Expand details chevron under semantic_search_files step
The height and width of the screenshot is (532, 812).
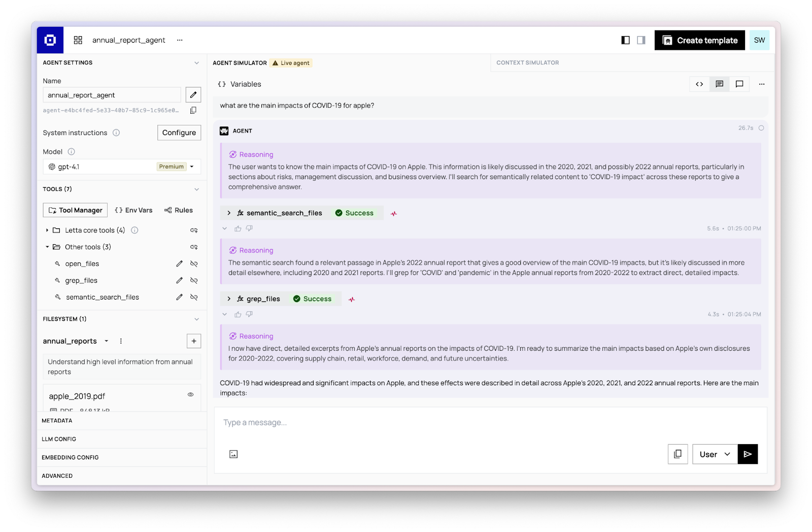(x=225, y=229)
